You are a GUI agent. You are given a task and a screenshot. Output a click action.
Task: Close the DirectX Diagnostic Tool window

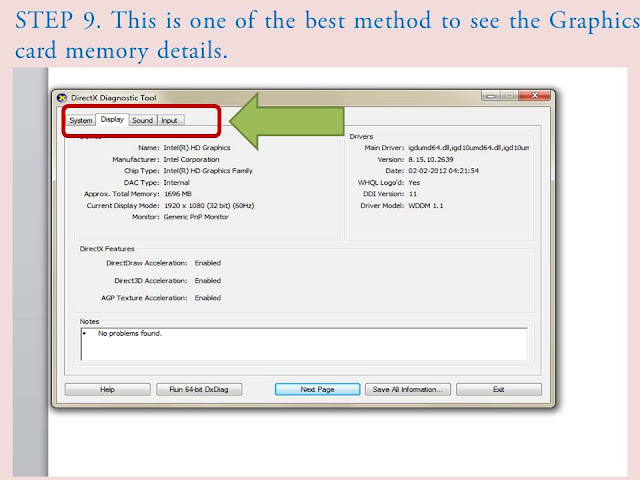point(535,96)
